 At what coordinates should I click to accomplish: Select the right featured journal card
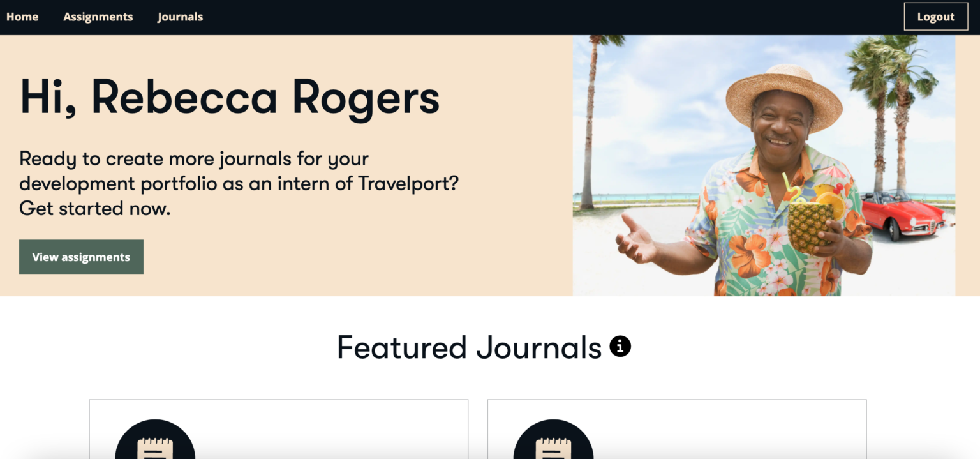click(677, 429)
